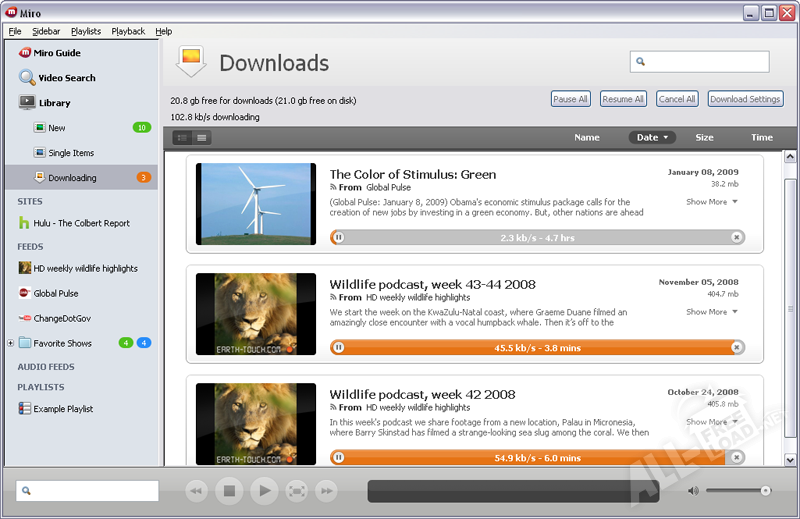Mute audio with the speaker icon

(x=693, y=490)
